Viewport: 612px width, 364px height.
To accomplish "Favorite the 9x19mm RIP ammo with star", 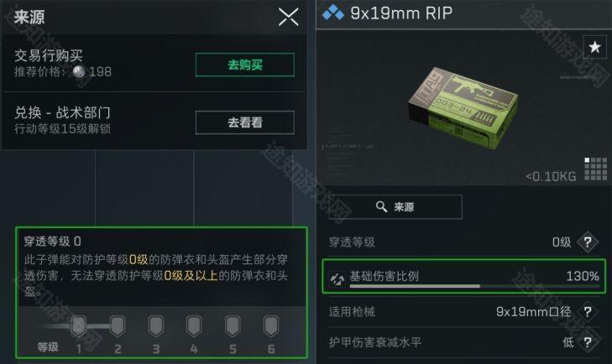I will click(594, 47).
